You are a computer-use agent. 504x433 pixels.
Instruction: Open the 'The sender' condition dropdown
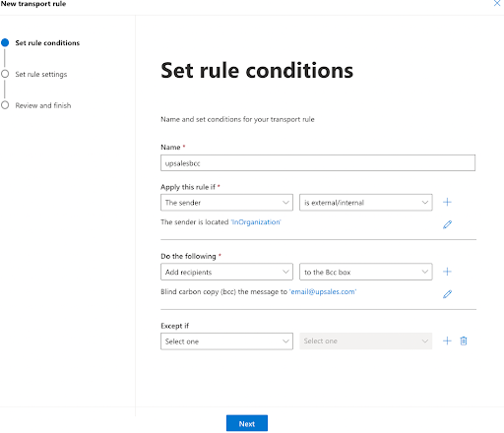226,203
